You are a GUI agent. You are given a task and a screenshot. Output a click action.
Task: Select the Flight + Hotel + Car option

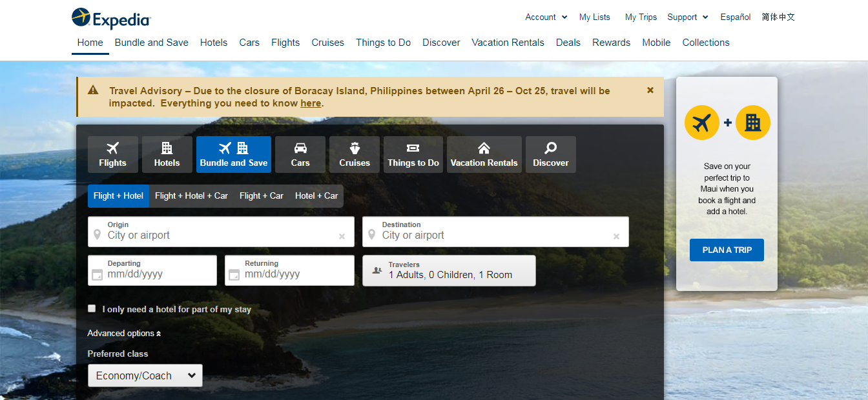(191, 196)
